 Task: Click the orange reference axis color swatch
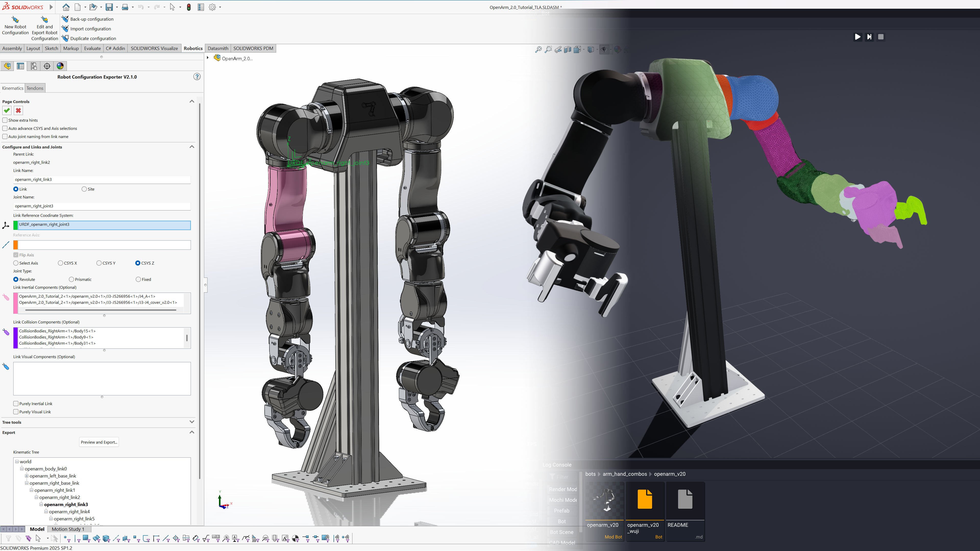pyautogui.click(x=16, y=245)
